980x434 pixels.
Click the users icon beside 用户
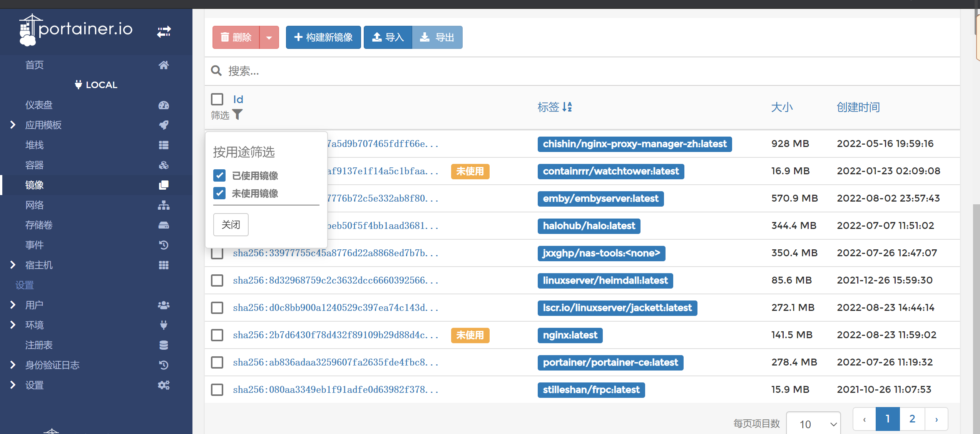[x=164, y=305]
